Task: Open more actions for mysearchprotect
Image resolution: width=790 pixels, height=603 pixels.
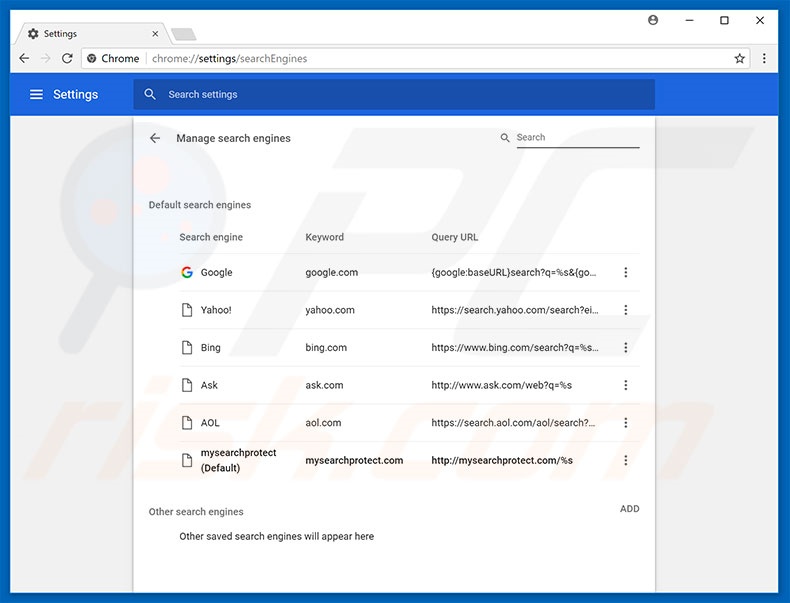Action: click(x=625, y=460)
